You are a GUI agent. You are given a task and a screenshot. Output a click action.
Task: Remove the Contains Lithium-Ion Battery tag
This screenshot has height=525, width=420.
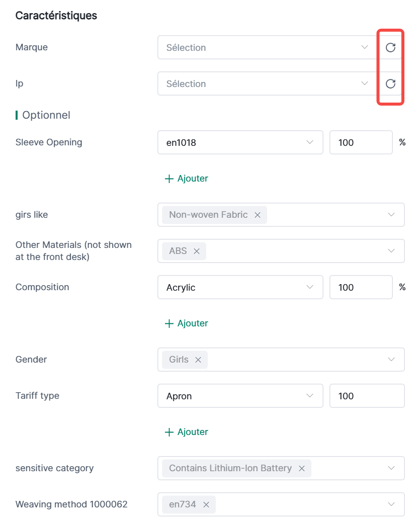pyautogui.click(x=302, y=469)
